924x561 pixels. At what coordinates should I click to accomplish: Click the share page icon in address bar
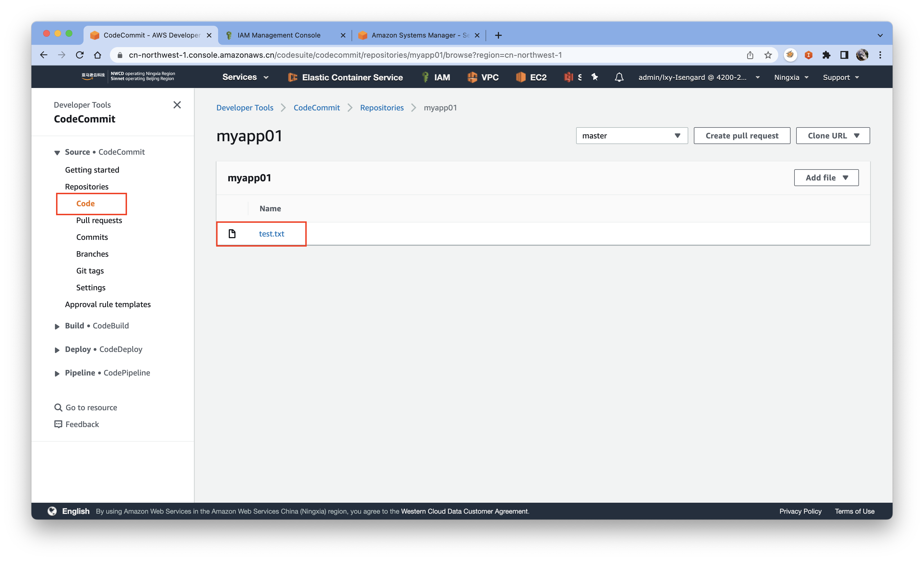click(x=750, y=55)
